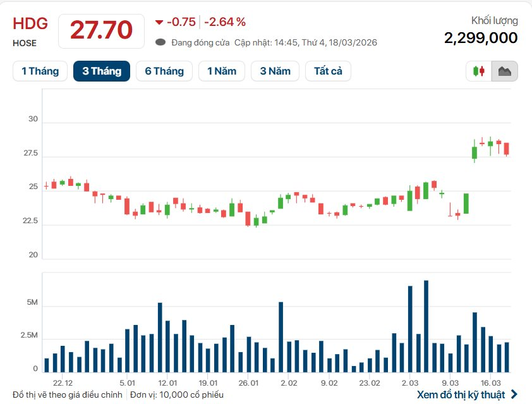
Task: Select the 1 Tháng time range
Action: [x=40, y=71]
